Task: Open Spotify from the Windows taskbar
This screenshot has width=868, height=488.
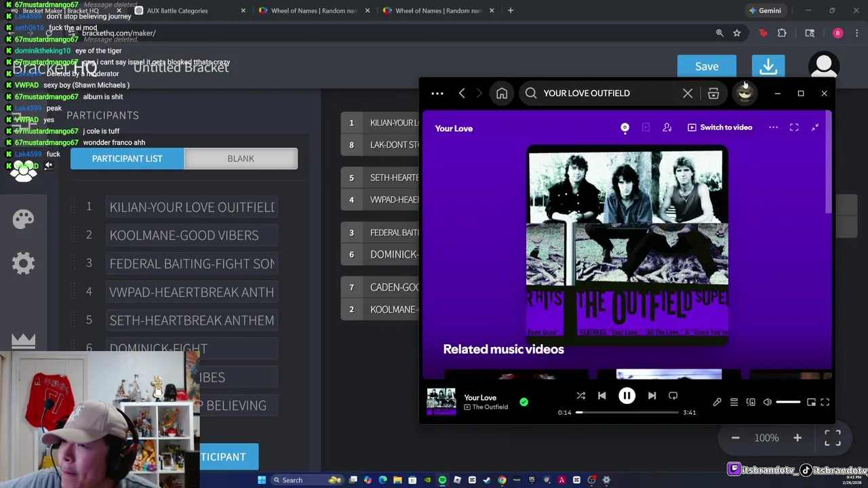Action: (442, 480)
